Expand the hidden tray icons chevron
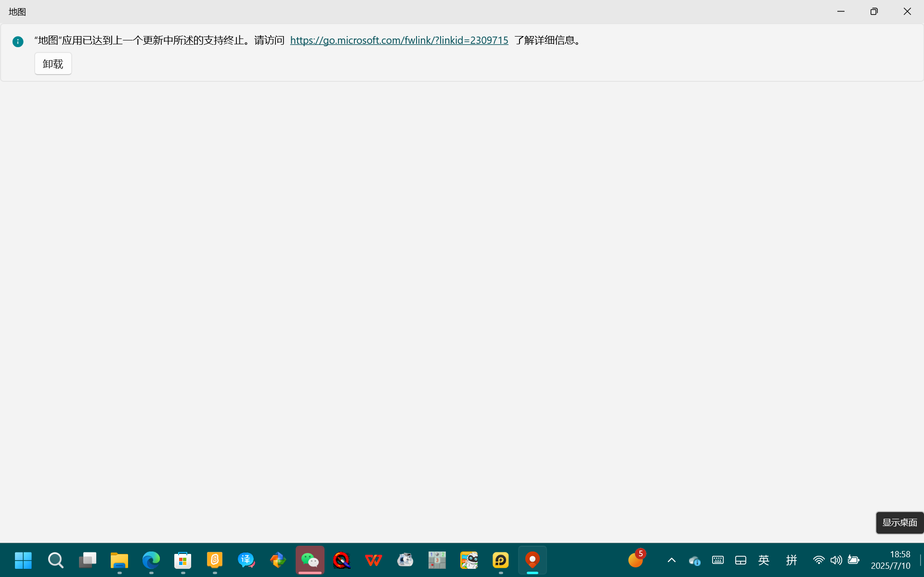Screen dimensions: 924x577 tap(671, 560)
